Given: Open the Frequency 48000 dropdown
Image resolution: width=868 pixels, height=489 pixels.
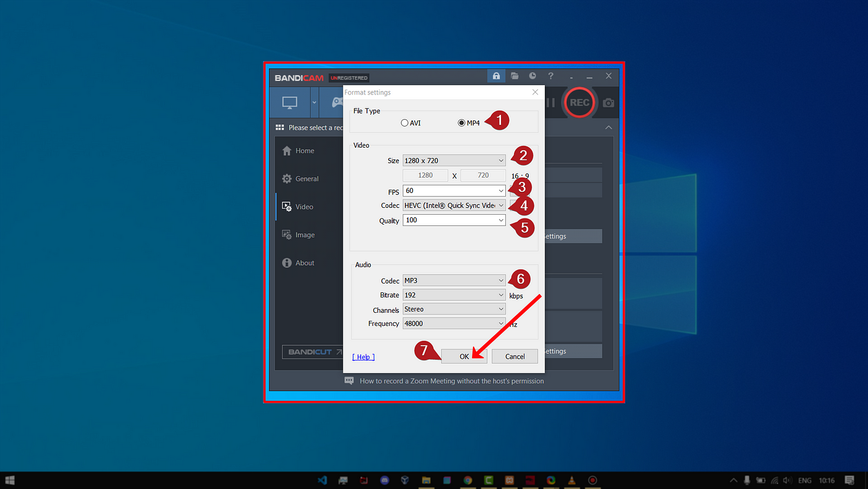Looking at the screenshot, I should (454, 323).
